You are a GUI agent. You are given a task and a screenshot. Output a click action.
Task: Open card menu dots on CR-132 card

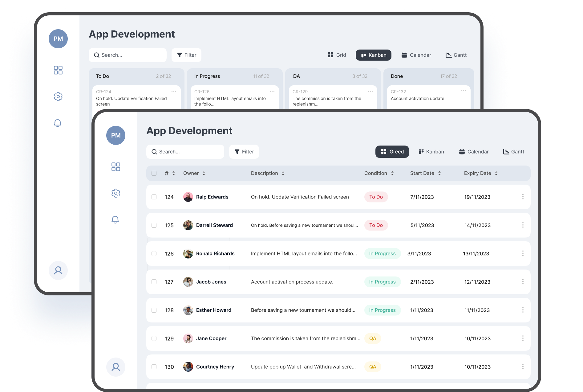coord(464,91)
